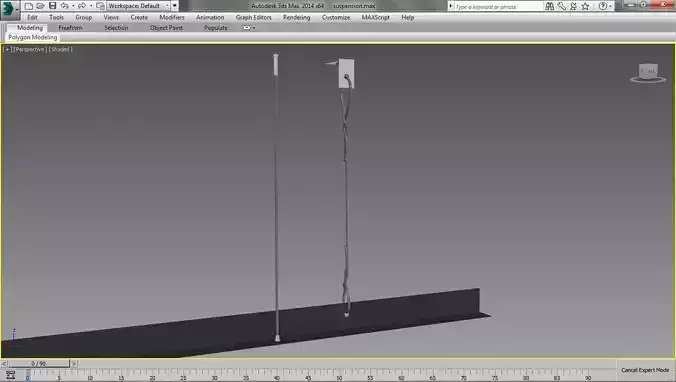Open the Workspace: Default selector
676x382 pixels.
pyautogui.click(x=138, y=6)
